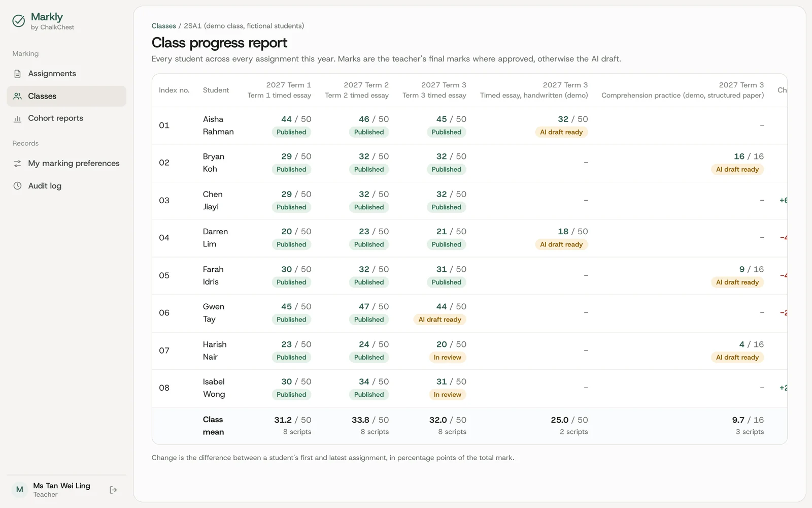Click Darren Lim's AI draft ready badge
Screen dimensions: 812x508
(561, 244)
